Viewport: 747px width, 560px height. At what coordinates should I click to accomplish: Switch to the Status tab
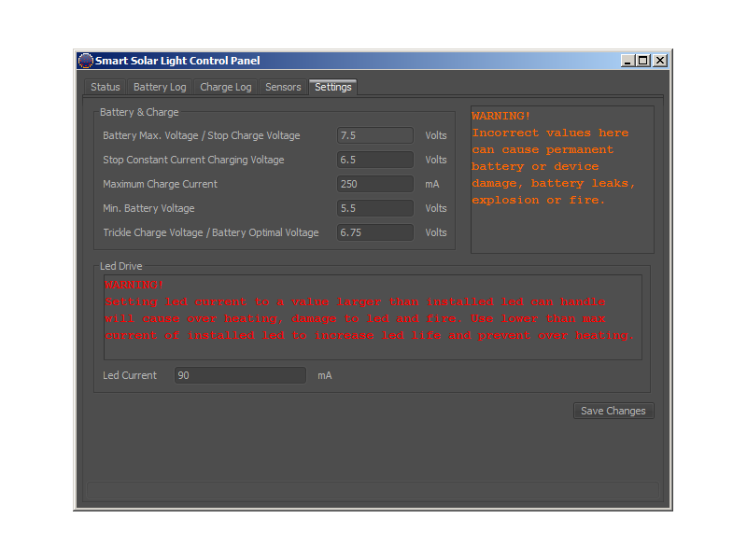click(x=106, y=87)
